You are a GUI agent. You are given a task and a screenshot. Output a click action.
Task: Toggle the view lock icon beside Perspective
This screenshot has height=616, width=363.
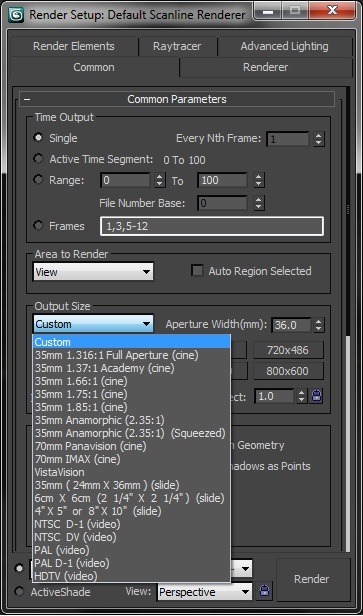(x=264, y=590)
